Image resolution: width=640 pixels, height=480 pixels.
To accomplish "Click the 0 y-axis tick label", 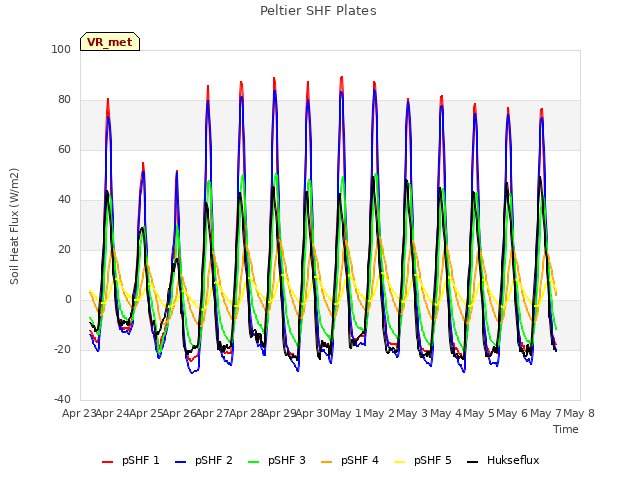I will (x=68, y=300).
